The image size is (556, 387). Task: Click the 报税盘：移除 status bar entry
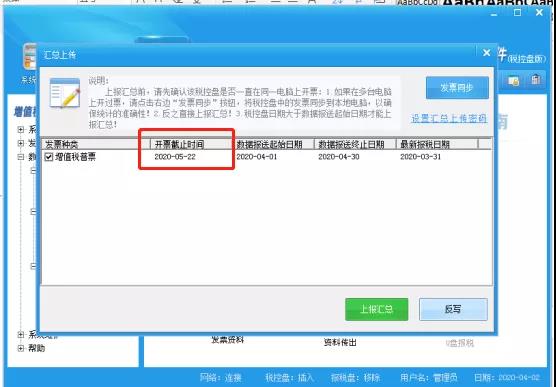355,377
